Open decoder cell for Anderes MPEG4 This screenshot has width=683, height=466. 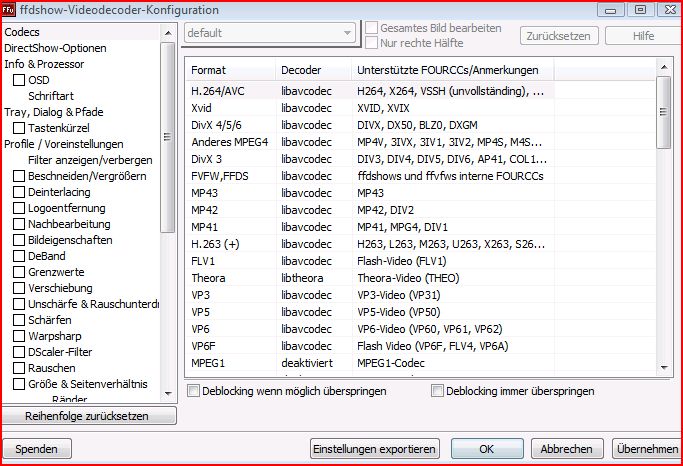click(306, 142)
